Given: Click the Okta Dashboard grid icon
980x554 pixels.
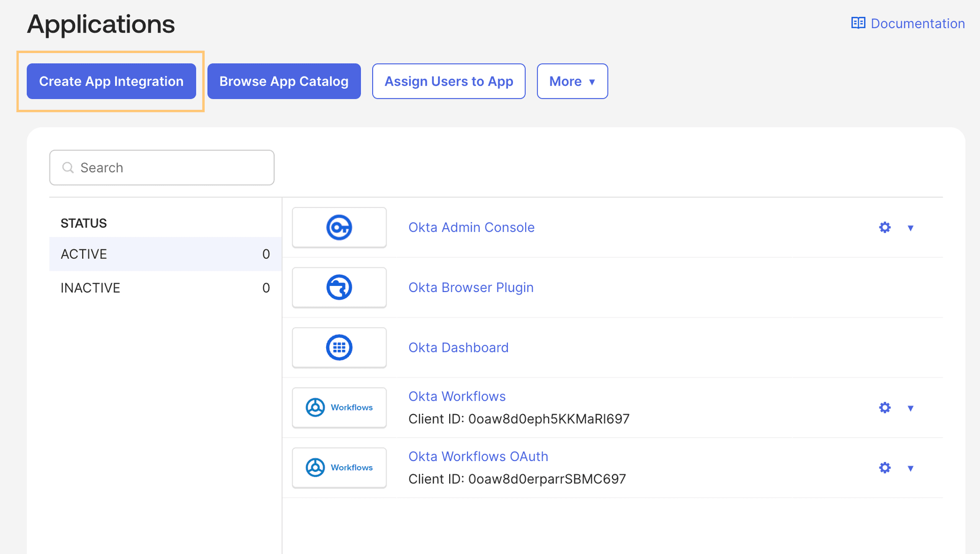Looking at the screenshot, I should pos(339,347).
